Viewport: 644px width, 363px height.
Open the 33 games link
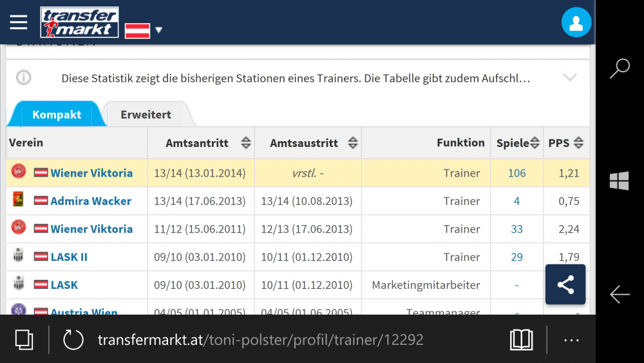516,229
